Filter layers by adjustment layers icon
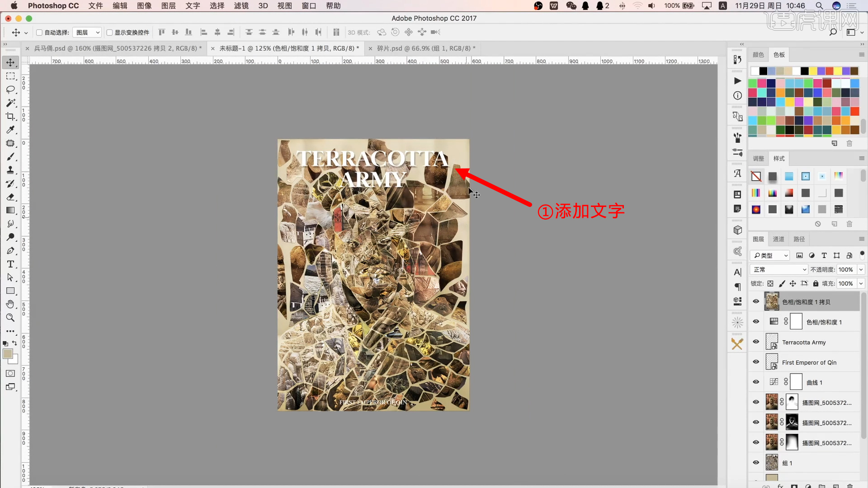The image size is (868, 488). (x=811, y=255)
